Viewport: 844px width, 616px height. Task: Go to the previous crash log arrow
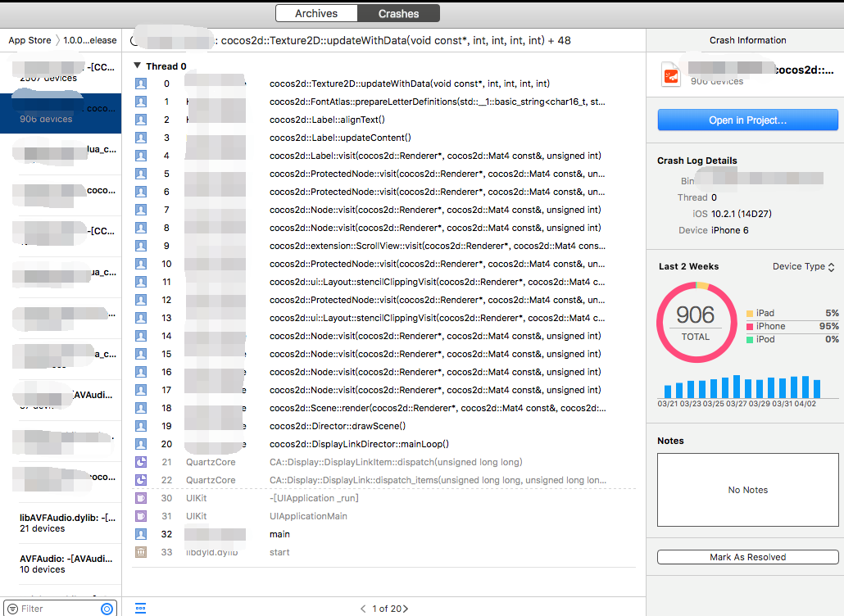coord(363,609)
